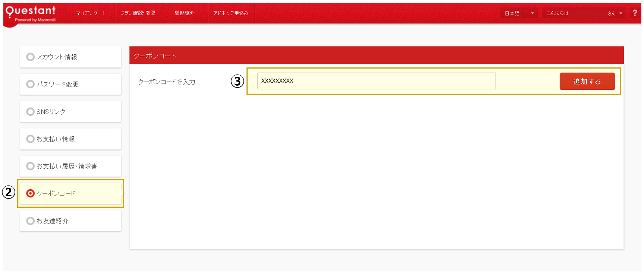Open the こんにちは user account dropdown

[x=584, y=13]
